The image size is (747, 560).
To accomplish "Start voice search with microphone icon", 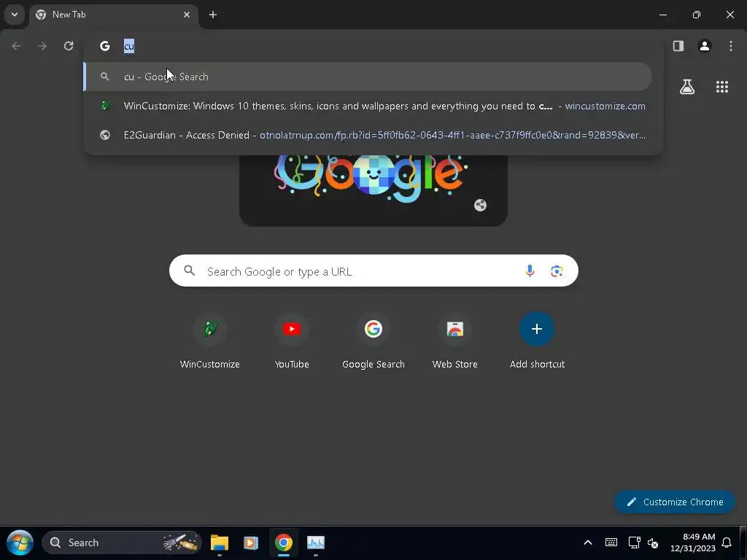I will (530, 271).
